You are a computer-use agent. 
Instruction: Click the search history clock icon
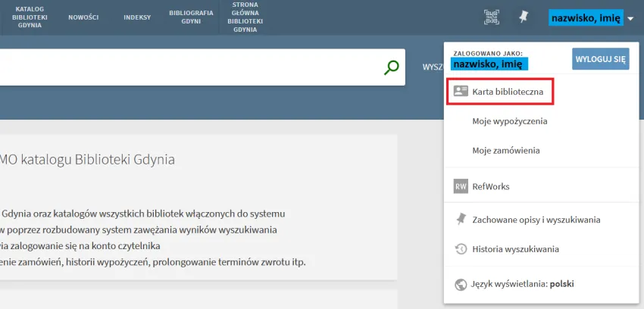461,249
